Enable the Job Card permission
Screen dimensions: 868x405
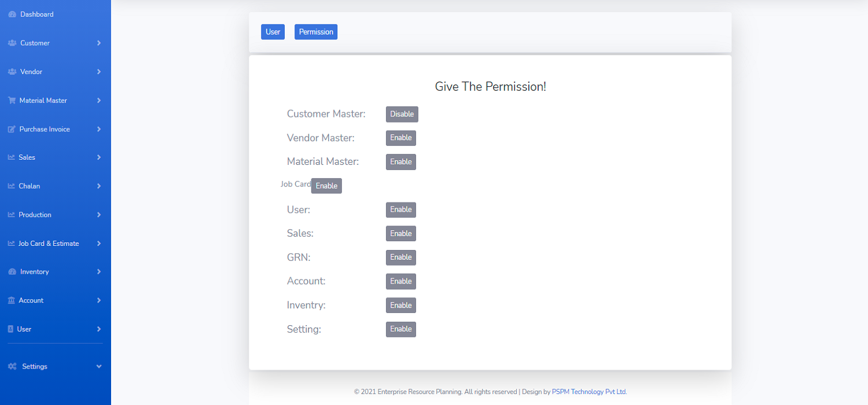click(x=326, y=186)
